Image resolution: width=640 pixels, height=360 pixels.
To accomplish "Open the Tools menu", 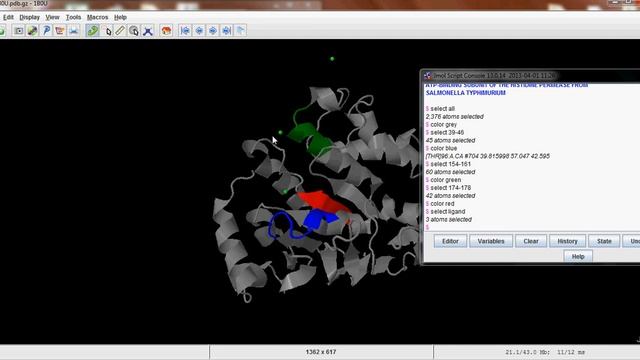I will (73, 17).
